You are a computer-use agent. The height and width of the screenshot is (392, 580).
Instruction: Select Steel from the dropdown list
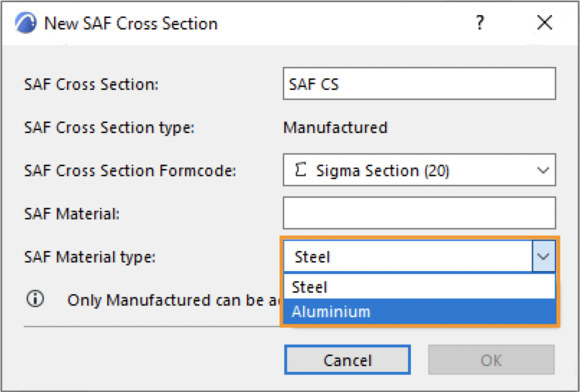tap(310, 287)
